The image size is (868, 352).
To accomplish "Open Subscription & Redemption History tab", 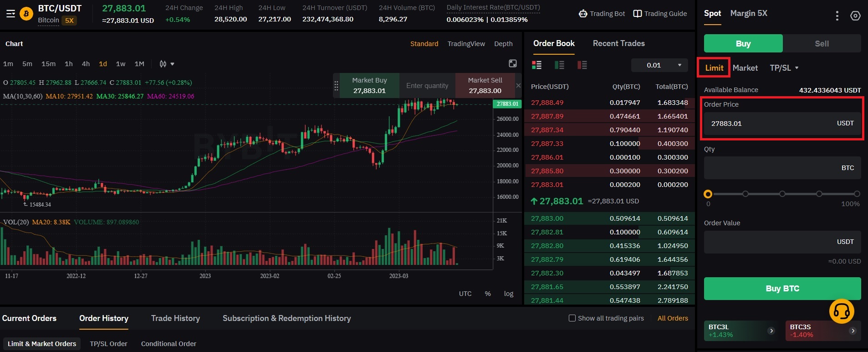I will [x=286, y=318].
